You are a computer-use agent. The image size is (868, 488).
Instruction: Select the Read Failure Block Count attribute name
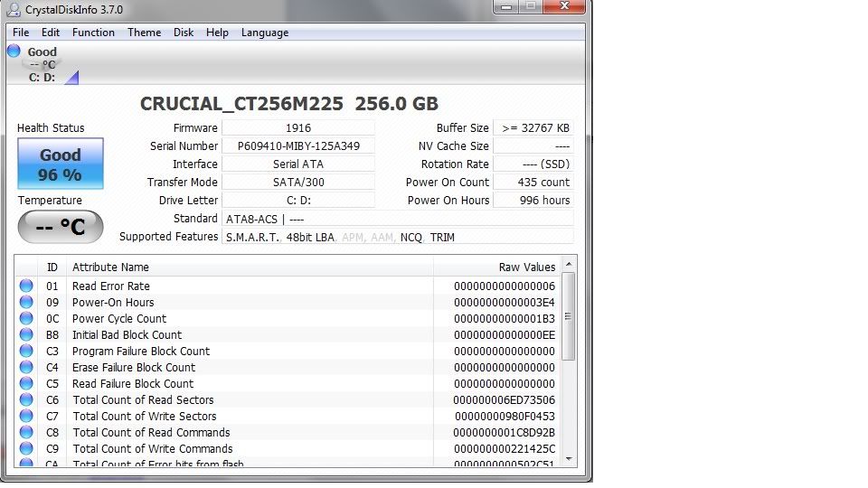[x=133, y=383]
